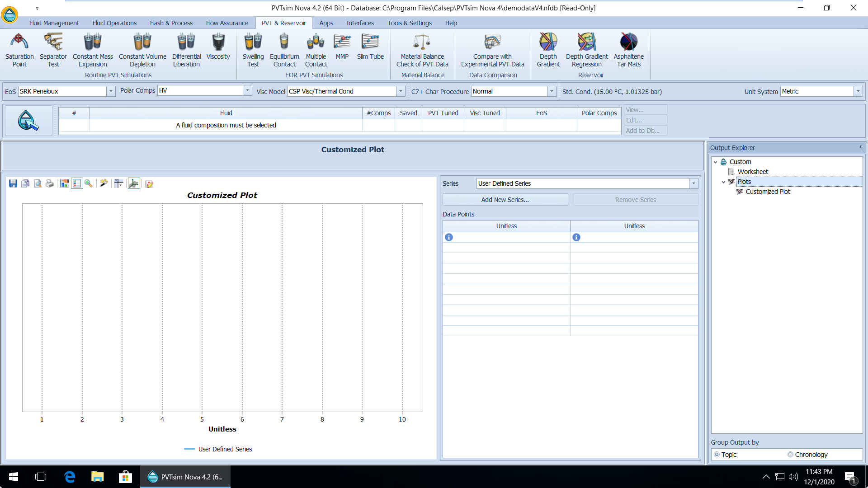The height and width of the screenshot is (488, 868).
Task: Click the PVTsim application logo button
Action: coord(9,14)
